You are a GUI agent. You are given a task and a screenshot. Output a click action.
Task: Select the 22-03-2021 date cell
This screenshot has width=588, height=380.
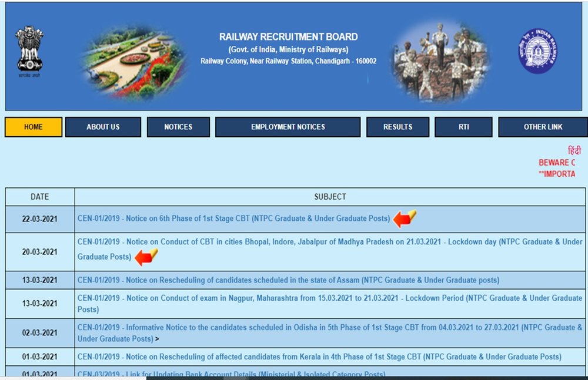point(40,219)
